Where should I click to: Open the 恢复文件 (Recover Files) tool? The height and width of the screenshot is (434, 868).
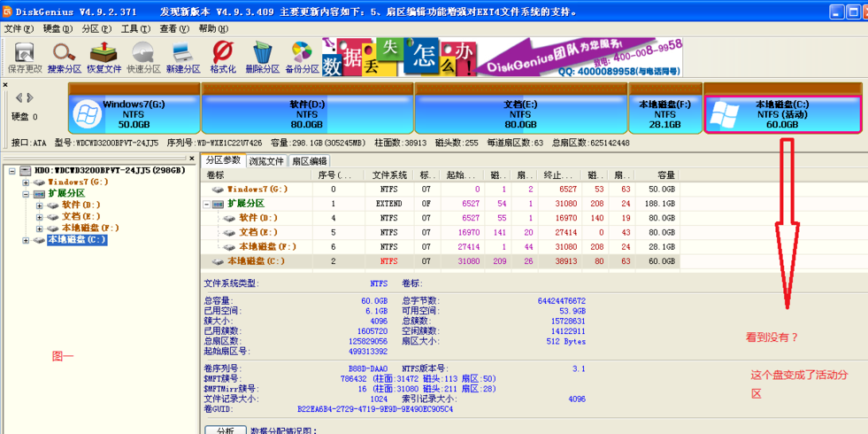click(104, 56)
